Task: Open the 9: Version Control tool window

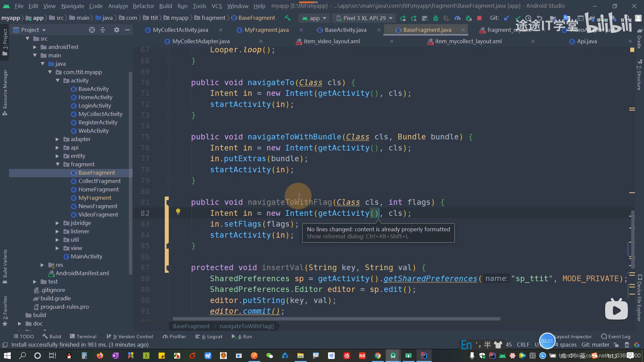Action: (130, 337)
